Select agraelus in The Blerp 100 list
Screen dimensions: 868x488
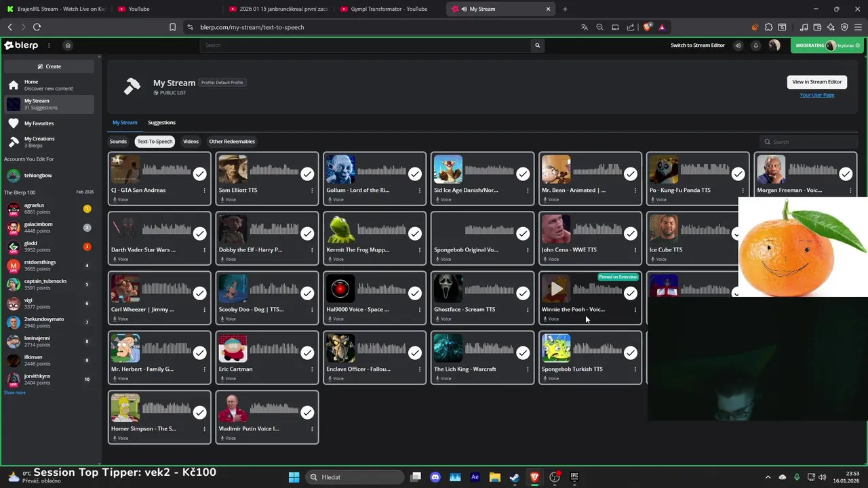[x=49, y=209]
